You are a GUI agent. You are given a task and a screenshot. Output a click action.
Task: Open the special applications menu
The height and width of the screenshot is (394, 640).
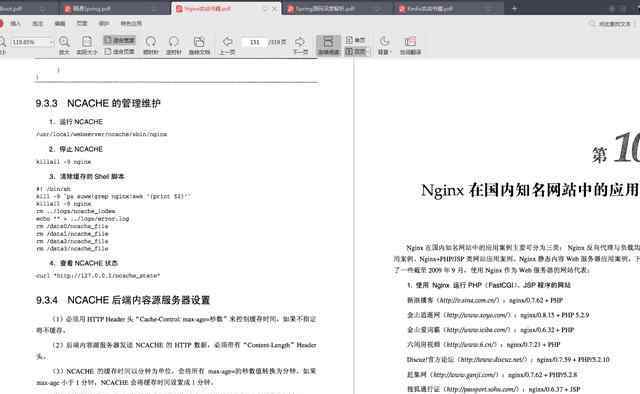(131, 24)
